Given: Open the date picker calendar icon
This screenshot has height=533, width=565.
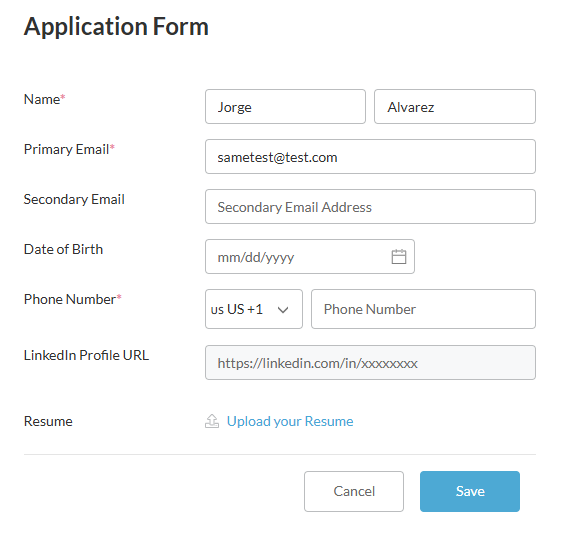Looking at the screenshot, I should pos(399,257).
